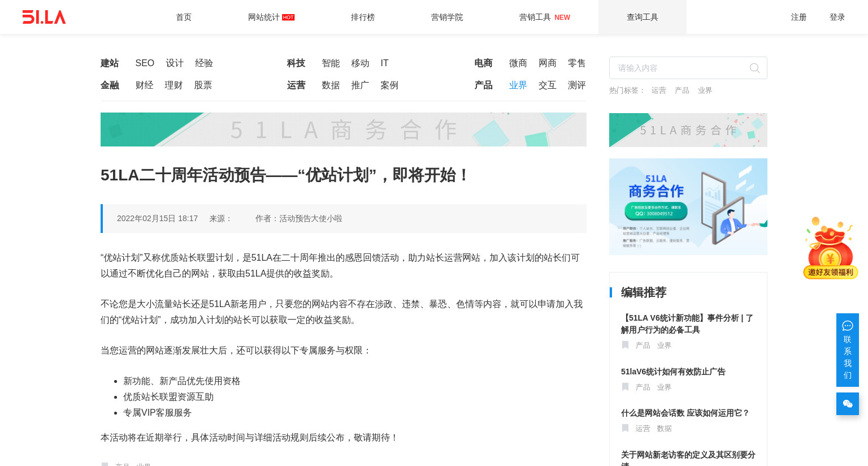Select the 金融 category heading
This screenshot has height=466, width=868.
[x=110, y=85]
